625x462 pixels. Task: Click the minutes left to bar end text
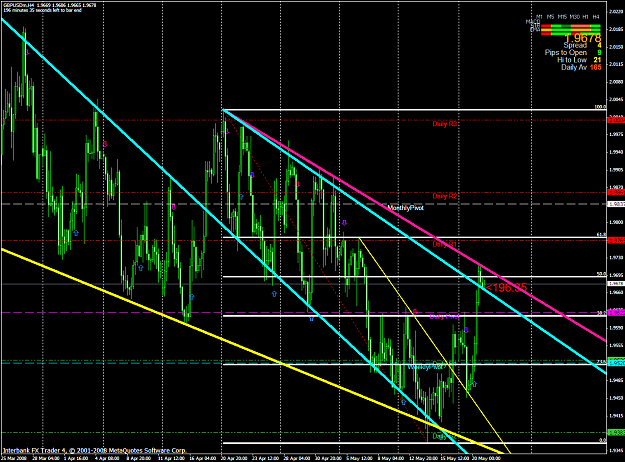(42, 10)
